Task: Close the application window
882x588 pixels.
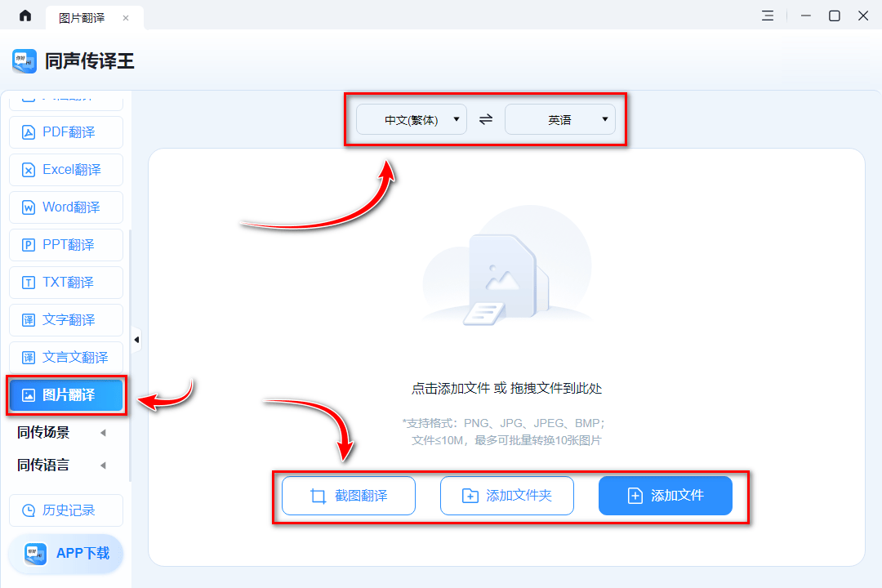Action: (x=863, y=16)
